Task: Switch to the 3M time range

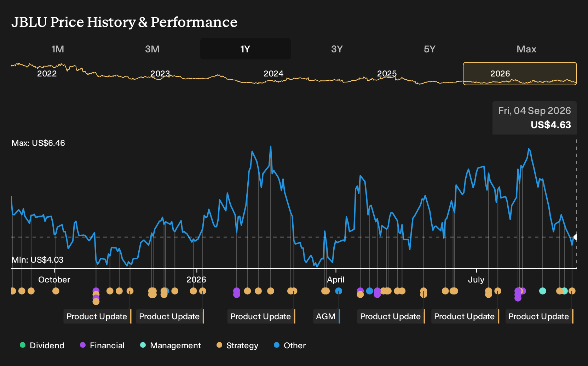Action: [152, 49]
